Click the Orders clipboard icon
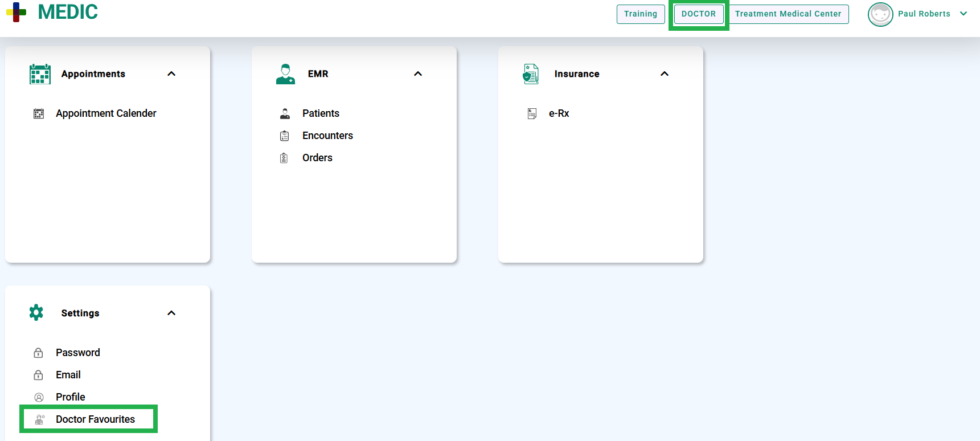Screen dimensions: 980x441 (284, 158)
